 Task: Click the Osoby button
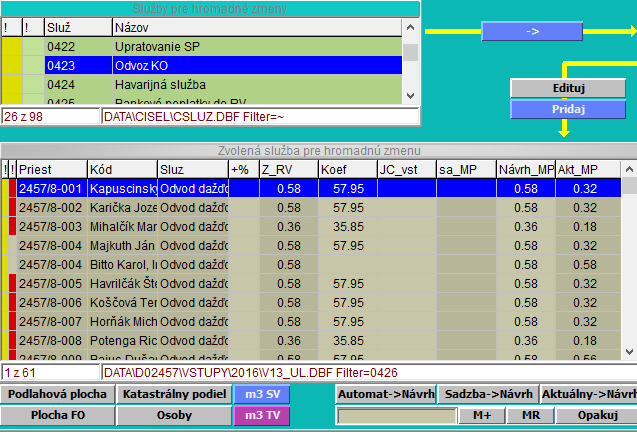(x=174, y=415)
